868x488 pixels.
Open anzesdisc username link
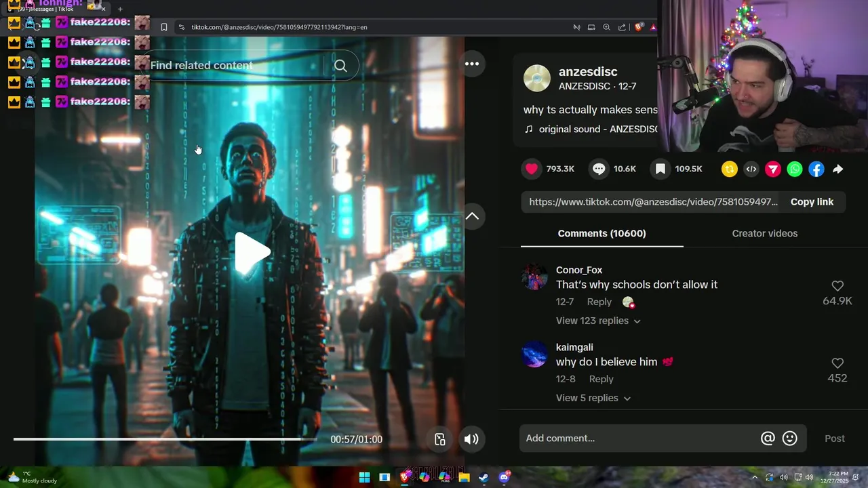coord(588,72)
